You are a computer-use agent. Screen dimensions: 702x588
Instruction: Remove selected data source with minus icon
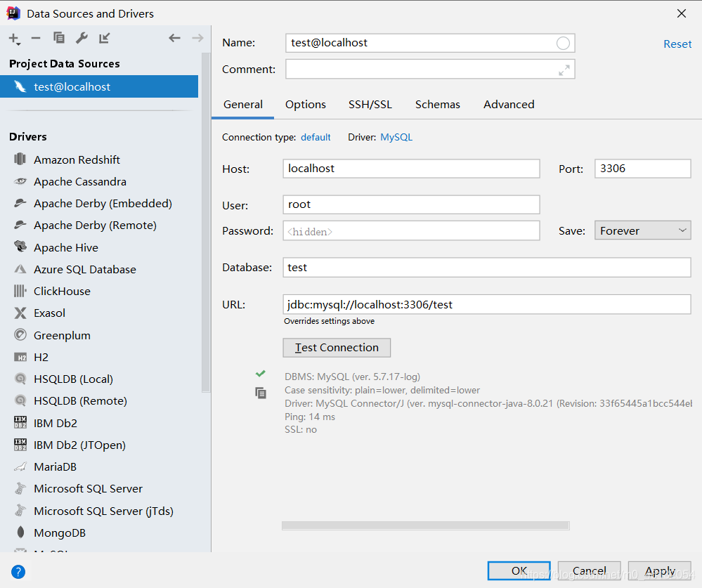point(36,39)
